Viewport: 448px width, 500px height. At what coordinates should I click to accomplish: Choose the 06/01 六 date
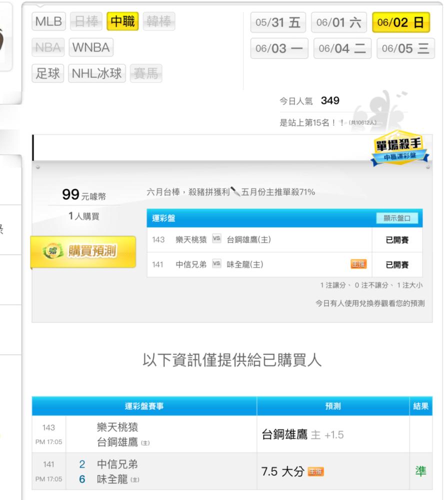click(339, 22)
